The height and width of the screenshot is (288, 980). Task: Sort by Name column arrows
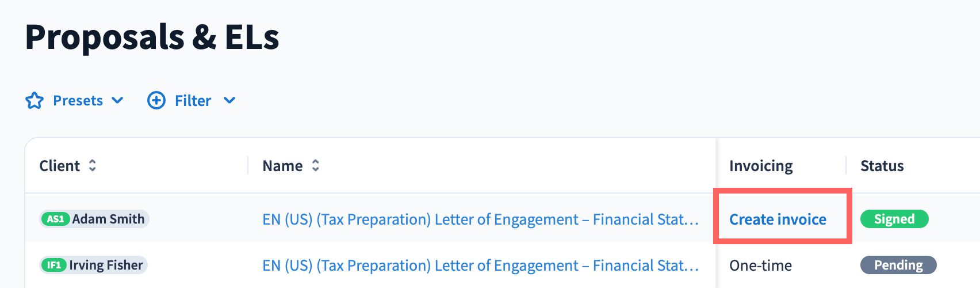coord(315,166)
